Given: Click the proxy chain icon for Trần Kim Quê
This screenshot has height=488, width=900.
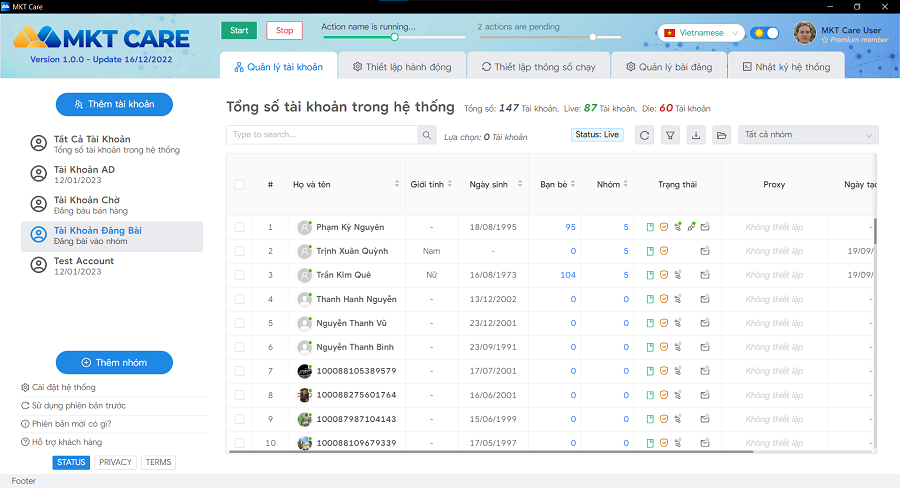Looking at the screenshot, I should (678, 275).
